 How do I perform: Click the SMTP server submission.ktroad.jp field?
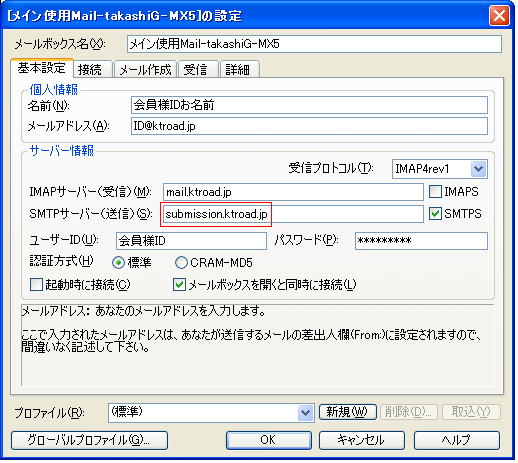coord(293,214)
